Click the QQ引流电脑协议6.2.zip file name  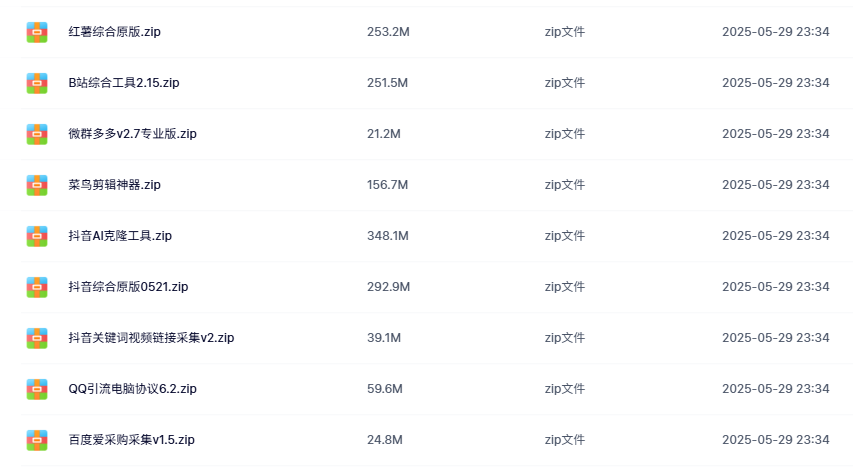tap(132, 389)
